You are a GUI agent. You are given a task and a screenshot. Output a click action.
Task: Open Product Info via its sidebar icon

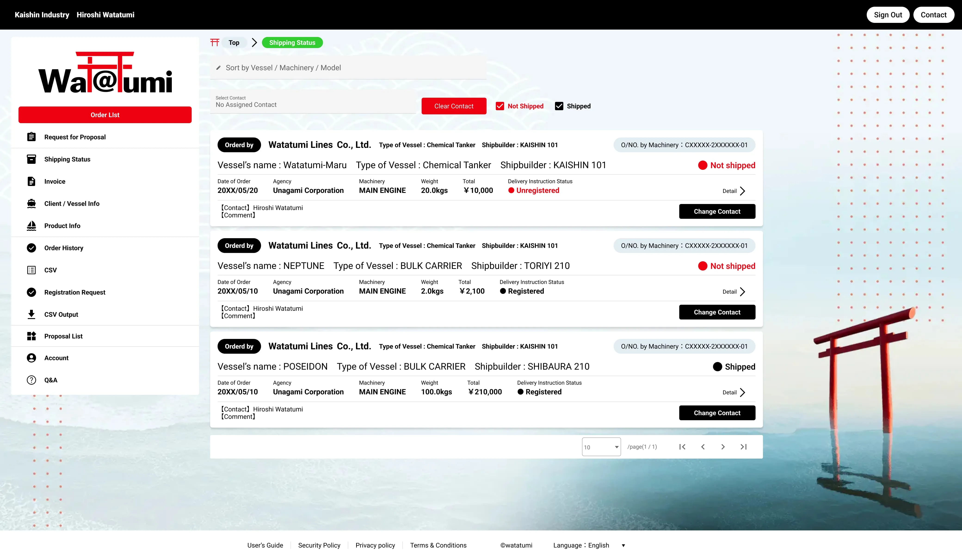click(32, 225)
